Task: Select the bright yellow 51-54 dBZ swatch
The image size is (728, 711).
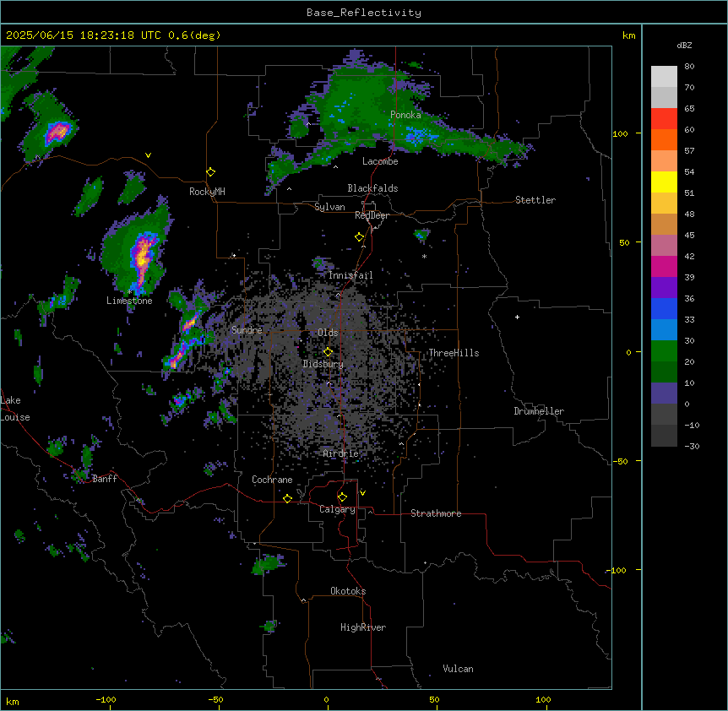Action: tap(664, 182)
